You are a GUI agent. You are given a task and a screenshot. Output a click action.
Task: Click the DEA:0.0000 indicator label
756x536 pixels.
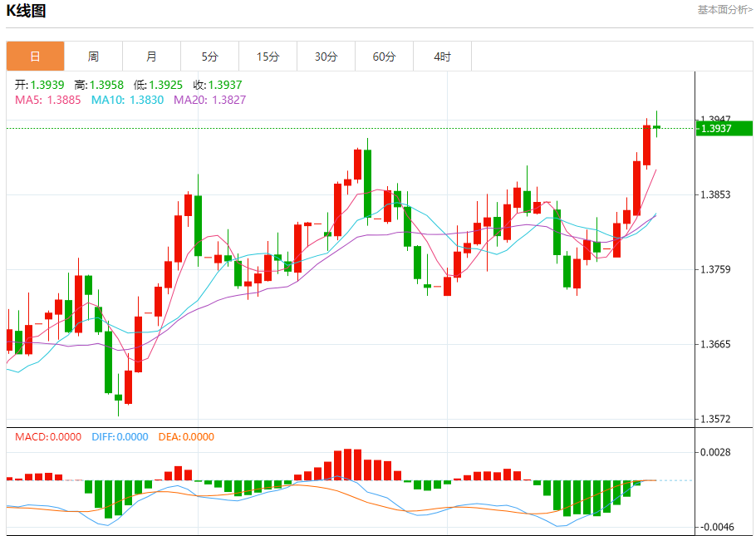(x=186, y=437)
